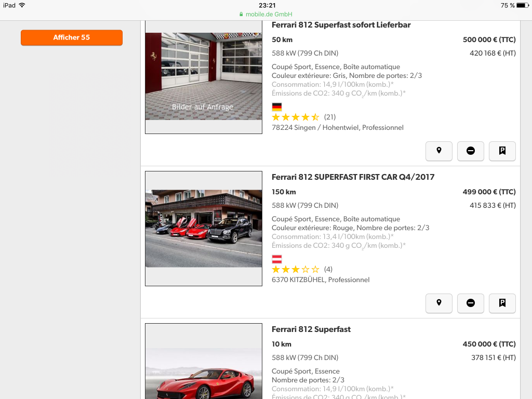This screenshot has height=399, width=532.
Task: Click the Austrian flag icon
Action: [277, 259]
